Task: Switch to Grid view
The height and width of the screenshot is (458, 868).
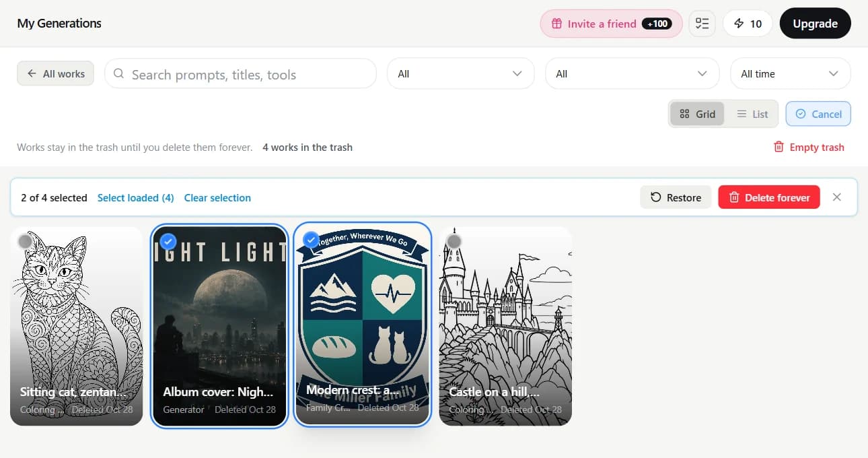Action: 697,114
